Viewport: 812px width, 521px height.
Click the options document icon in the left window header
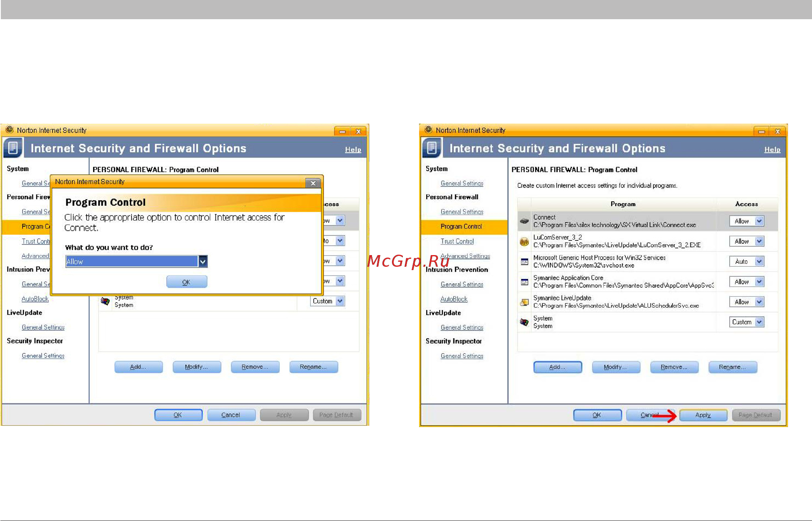[x=13, y=148]
